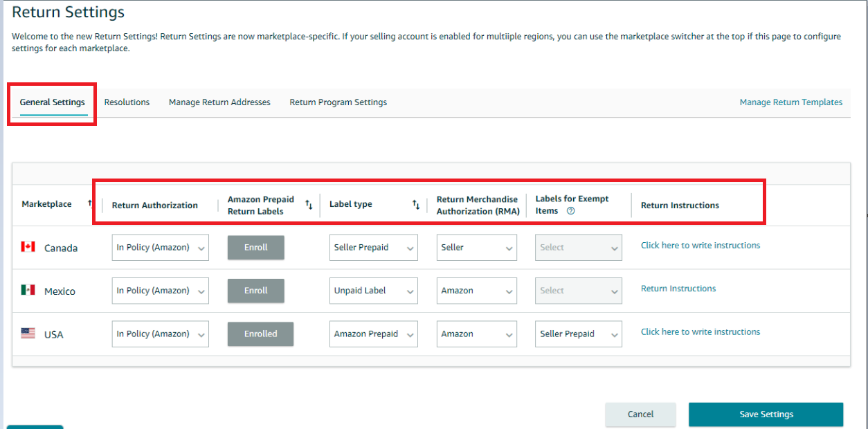
Task: Click Save Settings button
Action: coord(766,414)
